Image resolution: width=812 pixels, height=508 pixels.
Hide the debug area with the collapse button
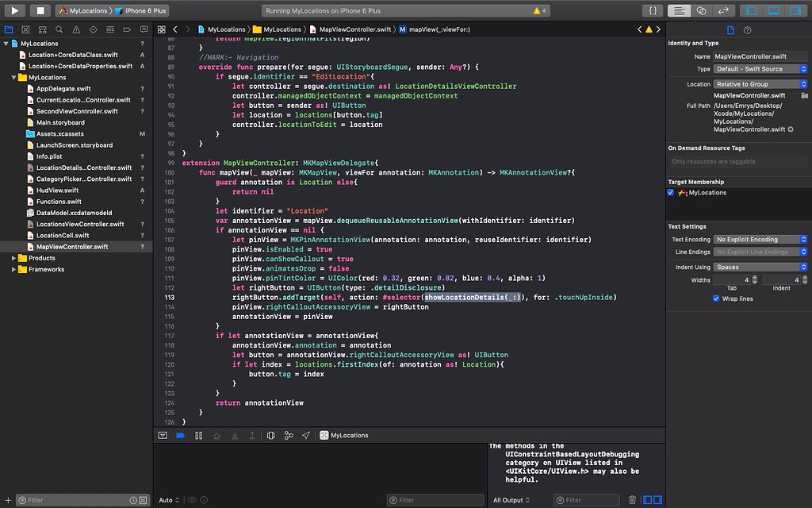pyautogui.click(x=163, y=436)
